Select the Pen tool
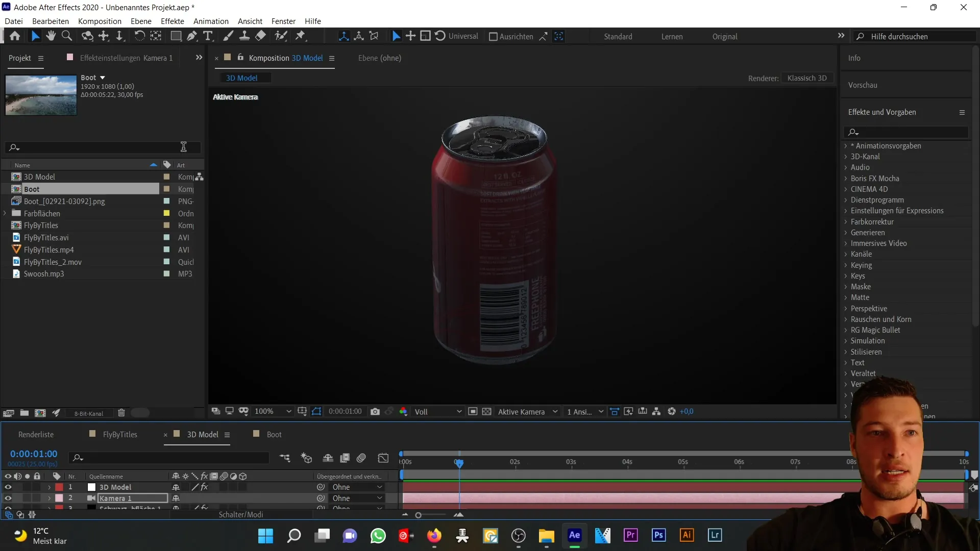The image size is (980, 551). (192, 36)
